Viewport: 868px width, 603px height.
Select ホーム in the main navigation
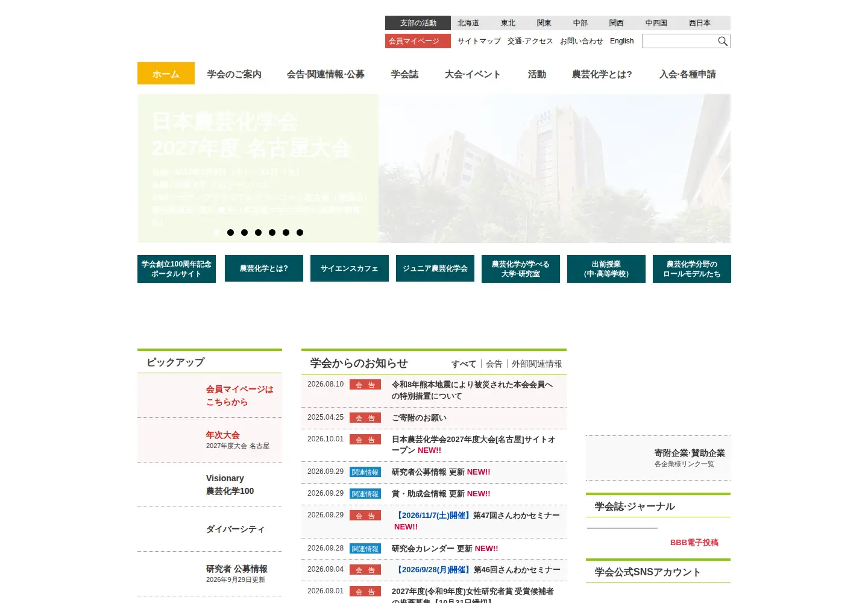166,74
